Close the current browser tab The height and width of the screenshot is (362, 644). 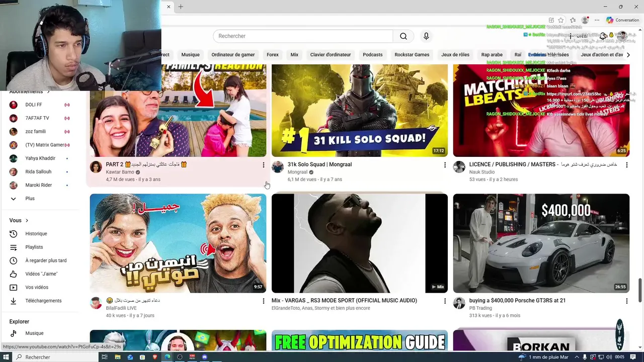coord(169,7)
